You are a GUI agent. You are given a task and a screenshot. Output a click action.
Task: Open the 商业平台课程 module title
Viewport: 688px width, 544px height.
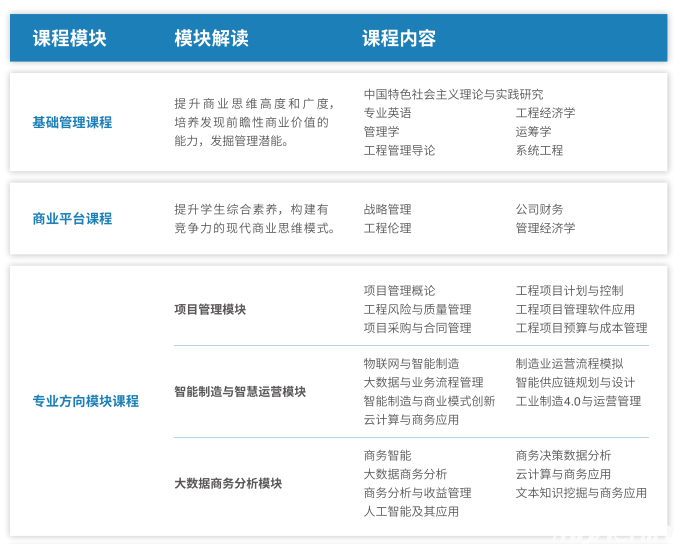coord(72,218)
